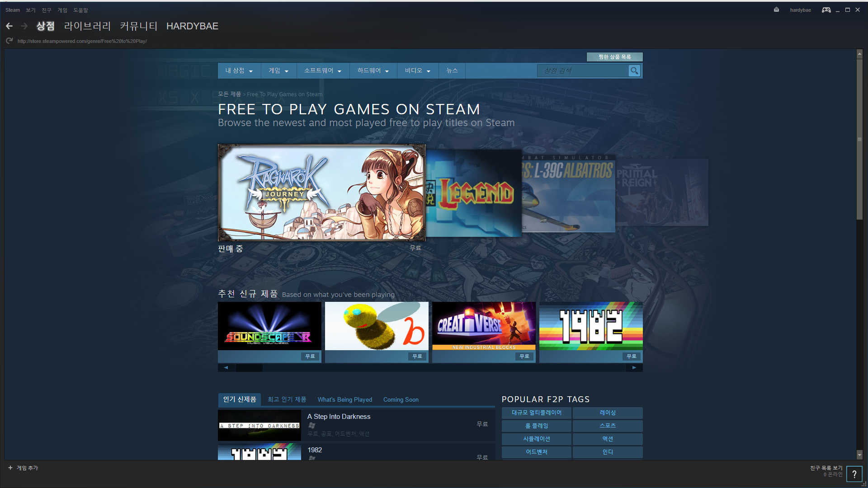Click the scrollbar down arrow
Screen dimensions: 868x488
coord(859,455)
